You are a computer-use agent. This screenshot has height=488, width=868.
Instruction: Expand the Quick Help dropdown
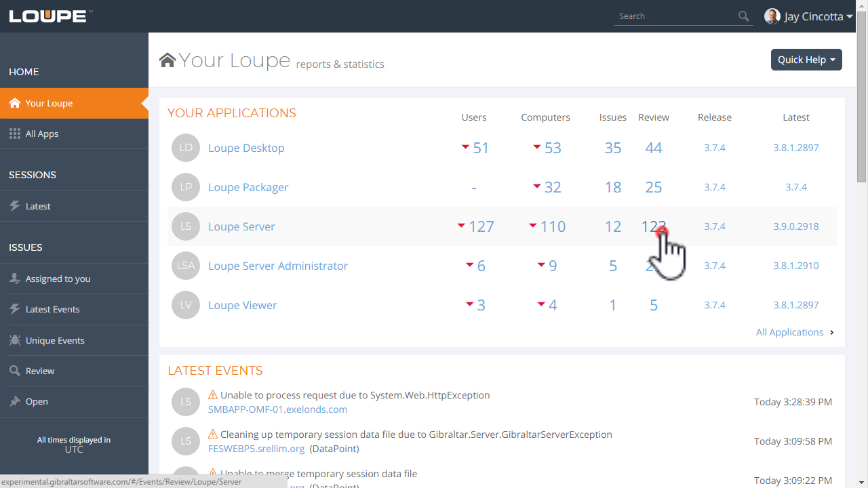tap(806, 60)
